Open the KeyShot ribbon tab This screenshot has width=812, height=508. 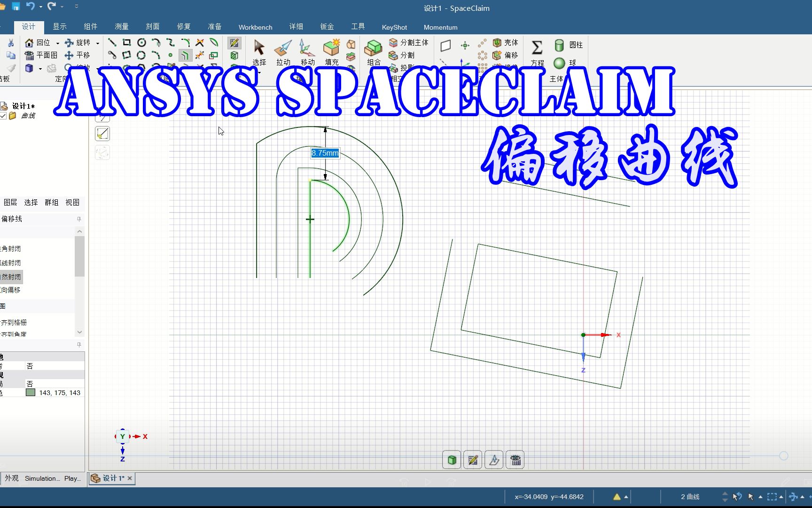(x=394, y=27)
